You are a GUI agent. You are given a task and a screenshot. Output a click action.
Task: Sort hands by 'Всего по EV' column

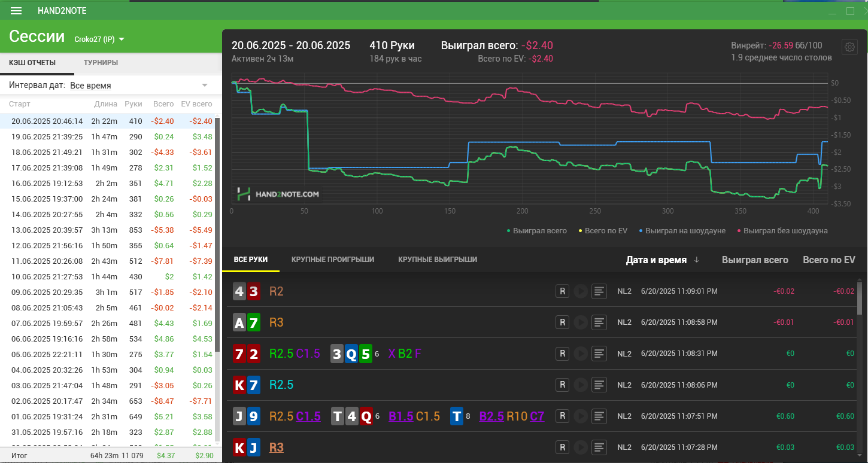tap(829, 260)
